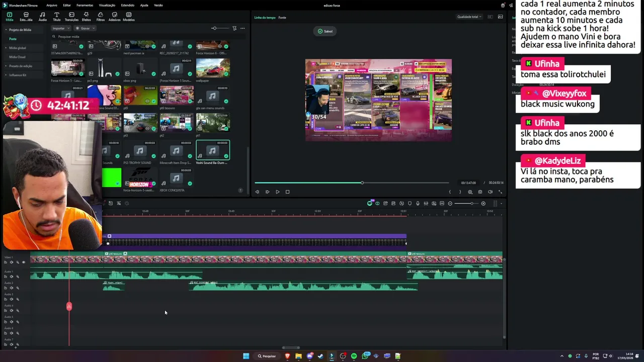This screenshot has height=362, width=644.
Task: Open the Modelos library tab
Action: (x=129, y=17)
